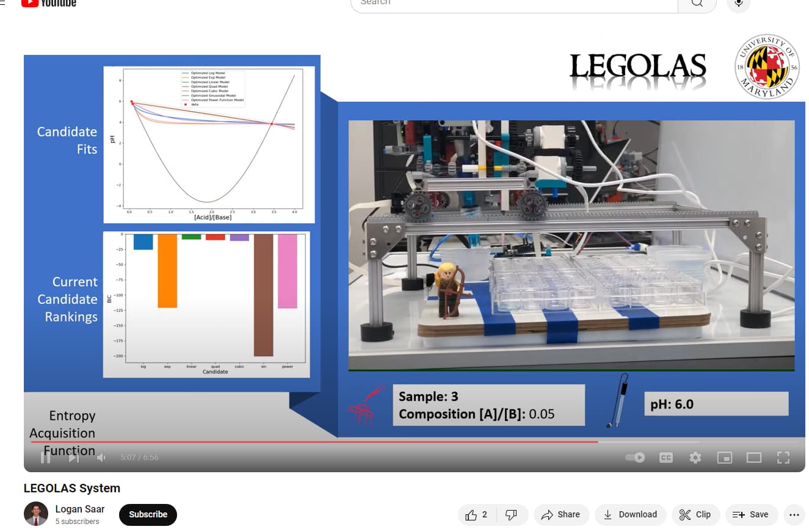Start voice search with microphone

point(738,3)
